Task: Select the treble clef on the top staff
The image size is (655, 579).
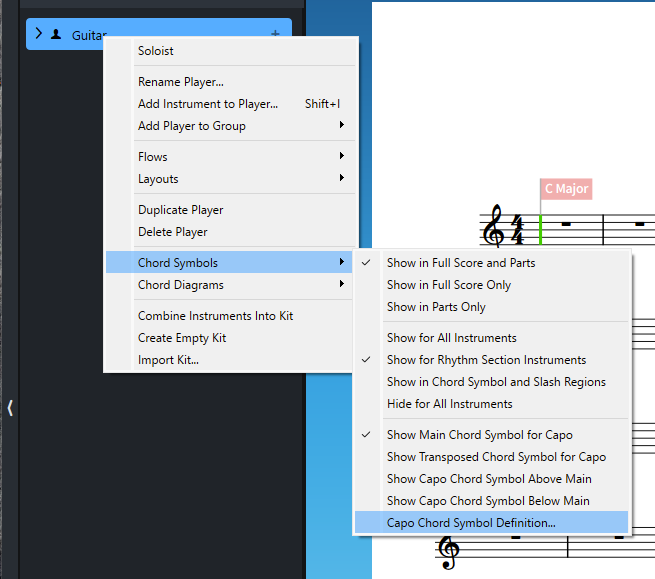Action: point(494,226)
